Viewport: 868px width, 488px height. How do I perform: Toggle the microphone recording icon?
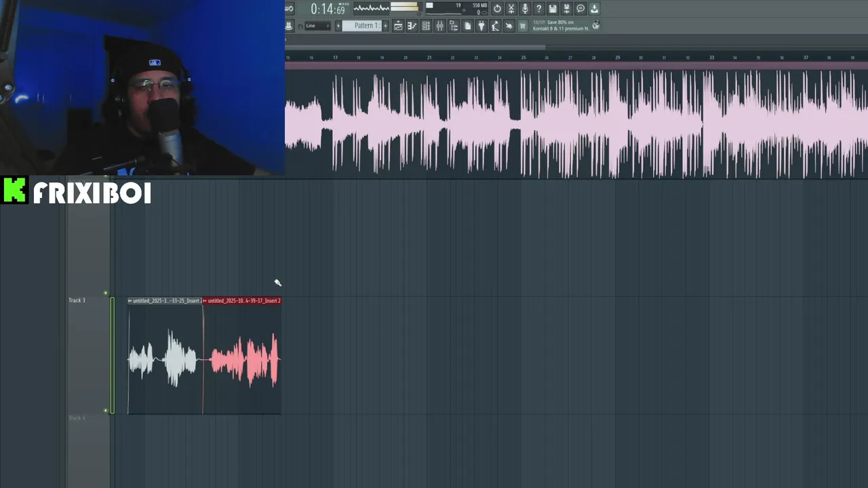(525, 9)
